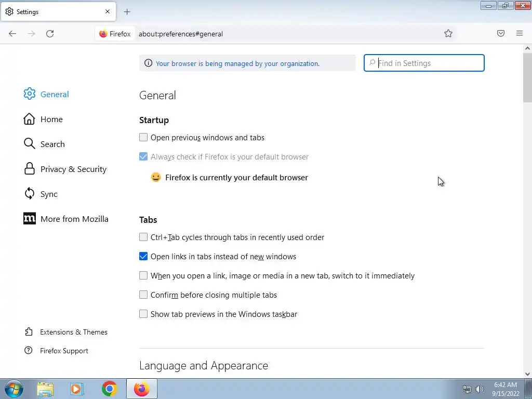The width and height of the screenshot is (532, 399).
Task: Open a new tab with the plus button
Action: point(127,12)
